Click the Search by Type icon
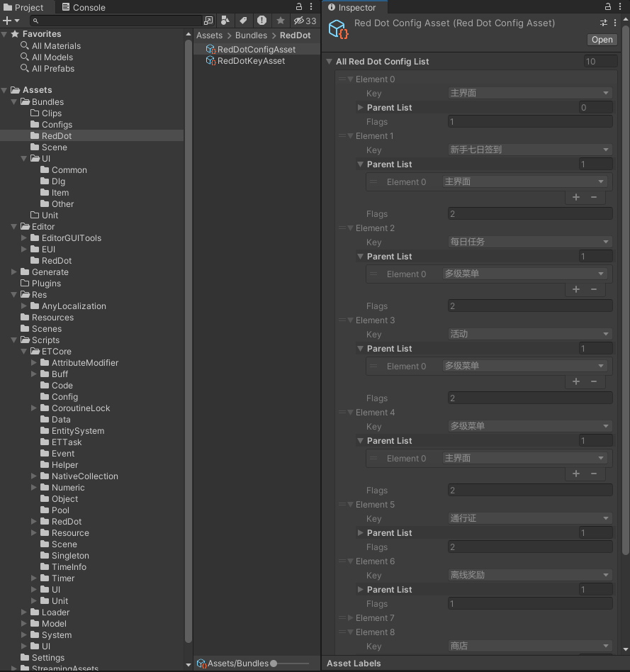 pyautogui.click(x=225, y=21)
